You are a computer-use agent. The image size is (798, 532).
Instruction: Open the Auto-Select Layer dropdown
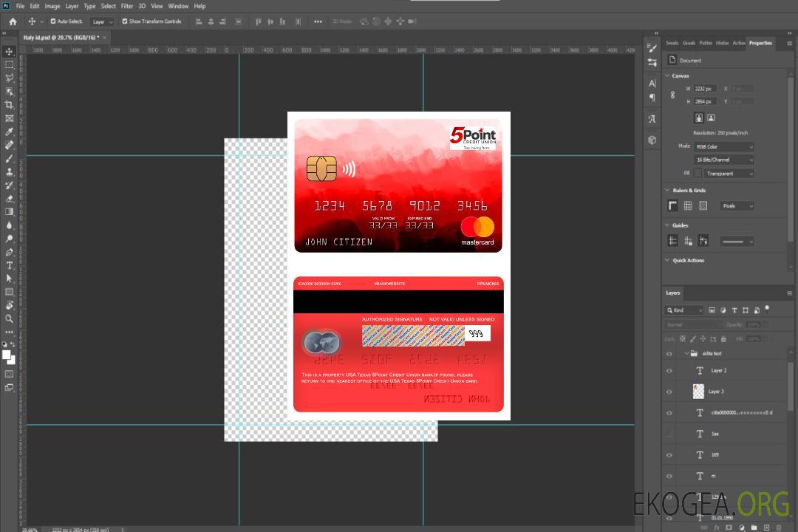coord(102,22)
